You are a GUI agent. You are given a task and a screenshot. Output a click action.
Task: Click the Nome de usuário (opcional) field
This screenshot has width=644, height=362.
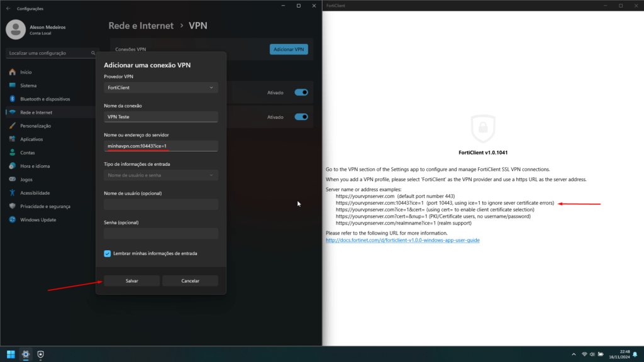[x=161, y=204]
